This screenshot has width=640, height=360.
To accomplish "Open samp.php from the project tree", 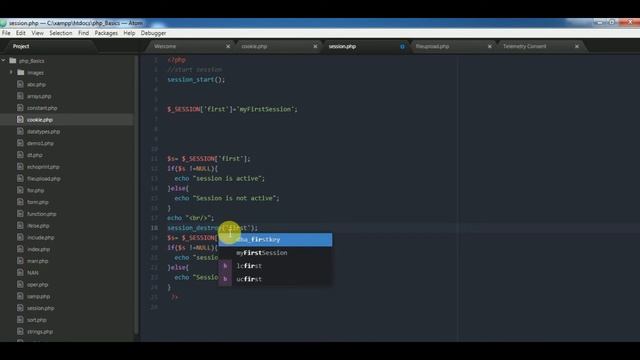I will (38, 296).
